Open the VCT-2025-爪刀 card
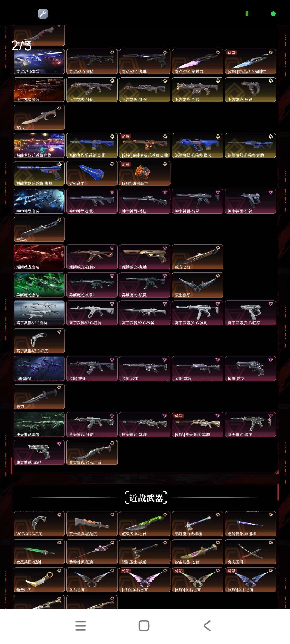Image resolution: width=290 pixels, height=644 pixels. pos(39,524)
